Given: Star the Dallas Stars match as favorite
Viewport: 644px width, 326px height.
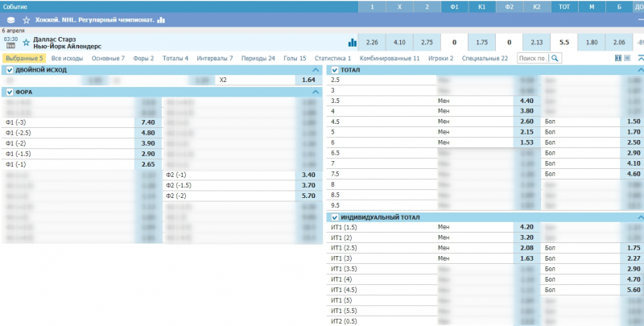Looking at the screenshot, I should tap(27, 42).
